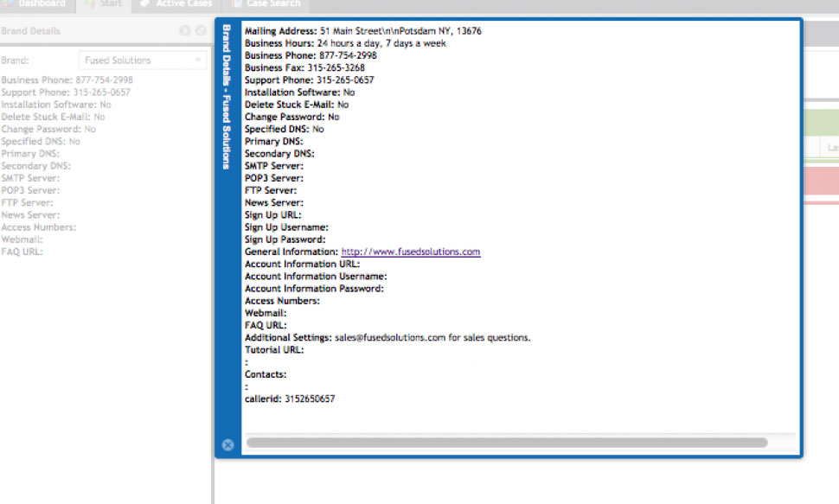Click the arrow icon in Brand Details header
Viewport: 839px width, 504px height.
pyautogui.click(x=184, y=30)
